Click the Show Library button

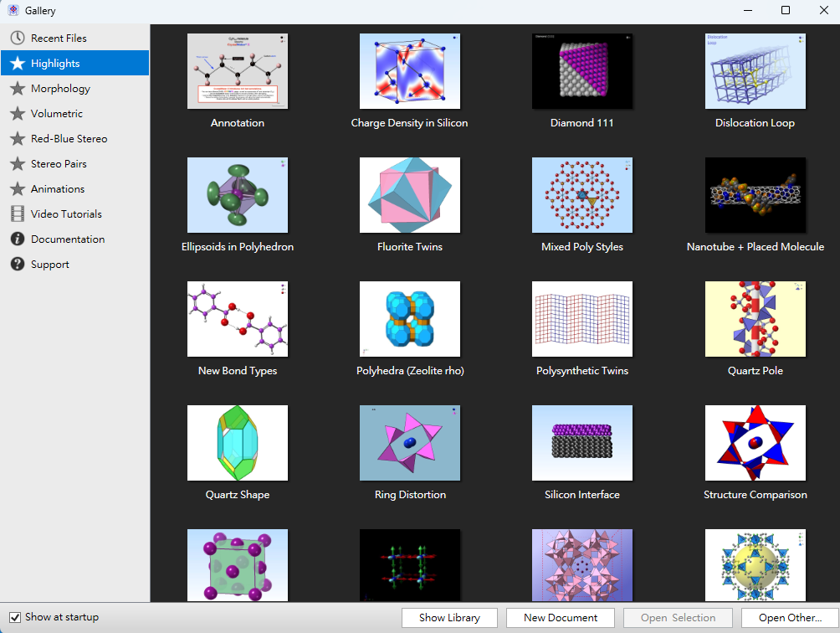tap(449, 617)
